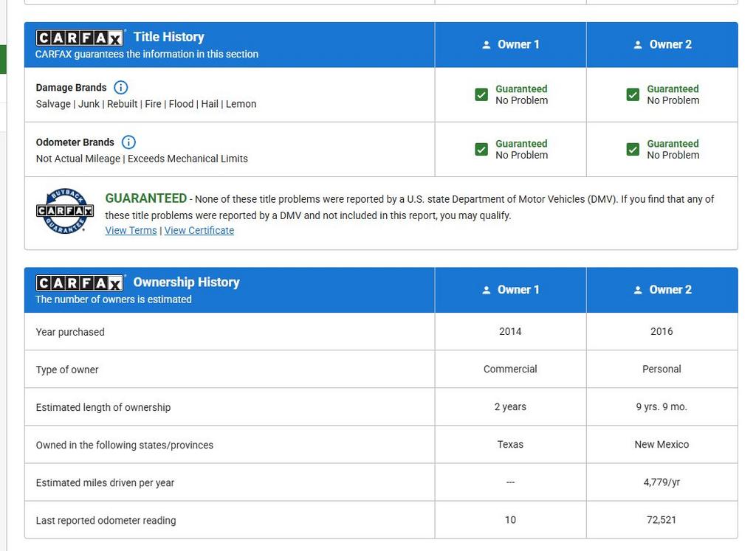Click Owner 1 Odometer Brands green checkmark

point(481,150)
